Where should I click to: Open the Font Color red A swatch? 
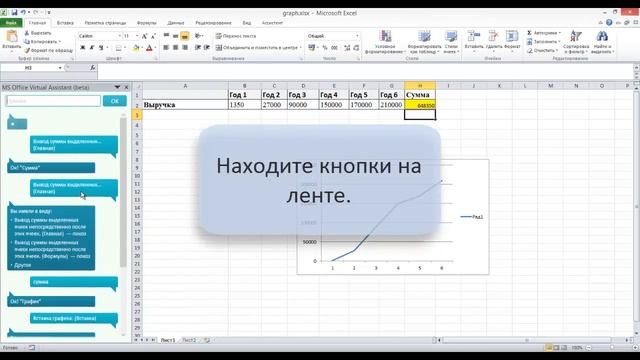149,48
